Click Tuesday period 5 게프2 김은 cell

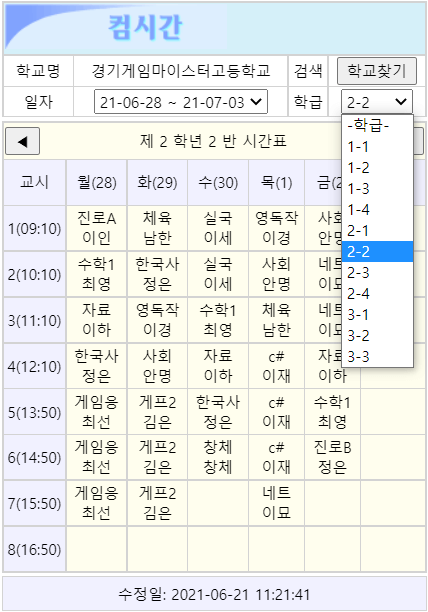click(x=157, y=412)
